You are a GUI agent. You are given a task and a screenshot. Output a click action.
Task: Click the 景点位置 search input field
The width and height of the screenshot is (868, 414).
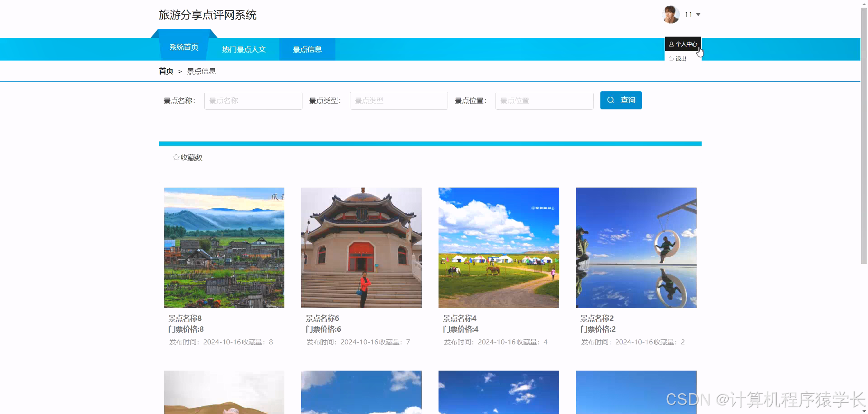[544, 100]
